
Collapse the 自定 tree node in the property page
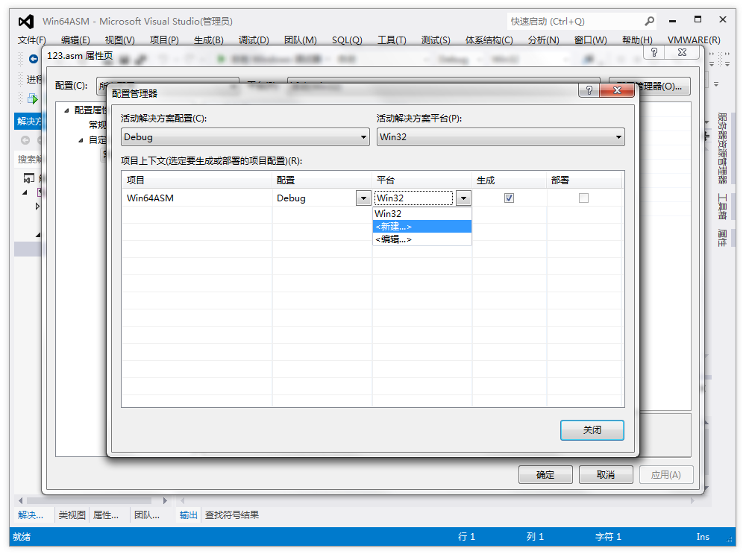81,140
